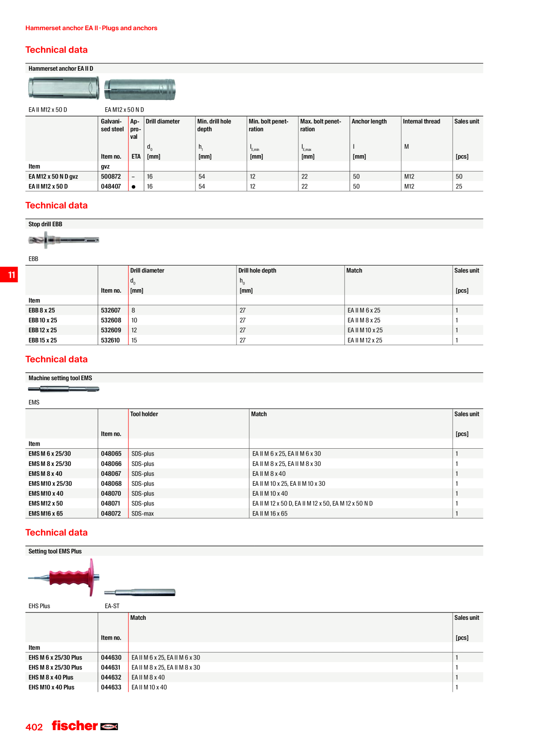
Task: Click match value 'EA II M 16 x 65'
Action: point(270,514)
